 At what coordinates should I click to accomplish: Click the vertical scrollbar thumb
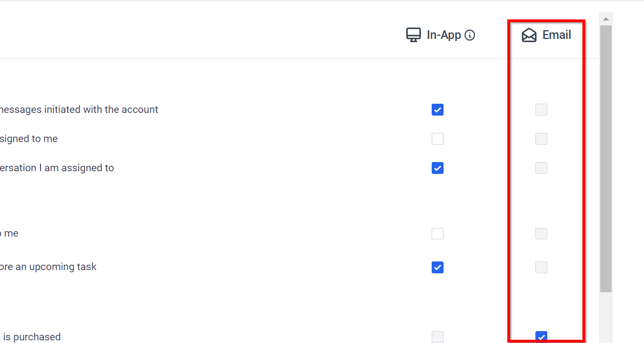606,159
